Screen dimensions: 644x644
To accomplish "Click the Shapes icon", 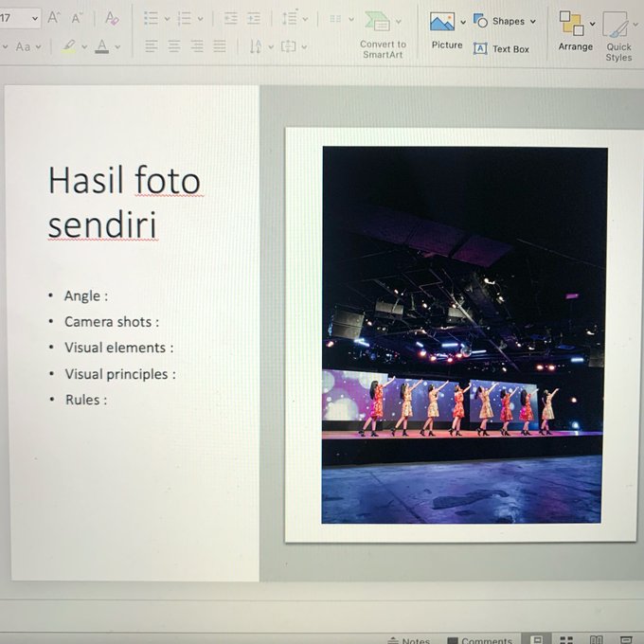I will 480,20.
